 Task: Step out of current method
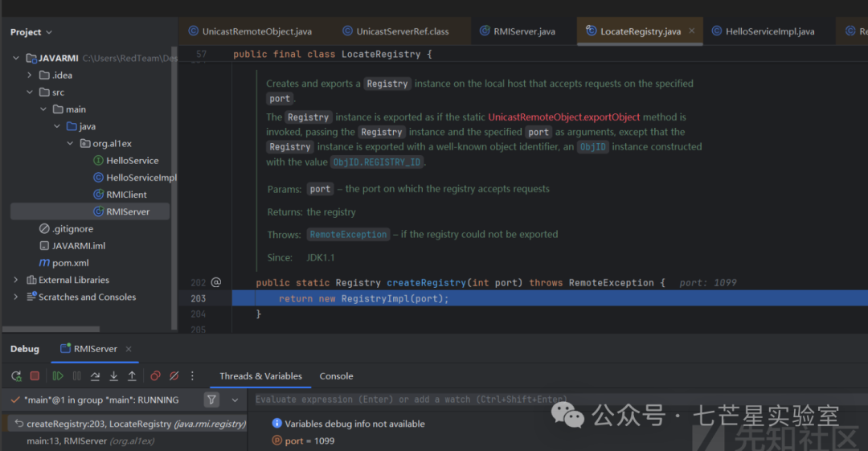point(132,375)
